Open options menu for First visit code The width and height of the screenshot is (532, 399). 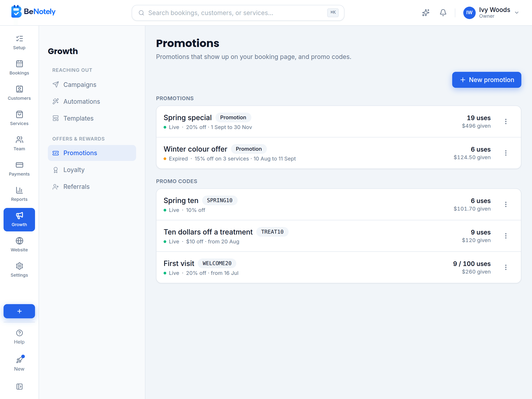click(x=506, y=268)
